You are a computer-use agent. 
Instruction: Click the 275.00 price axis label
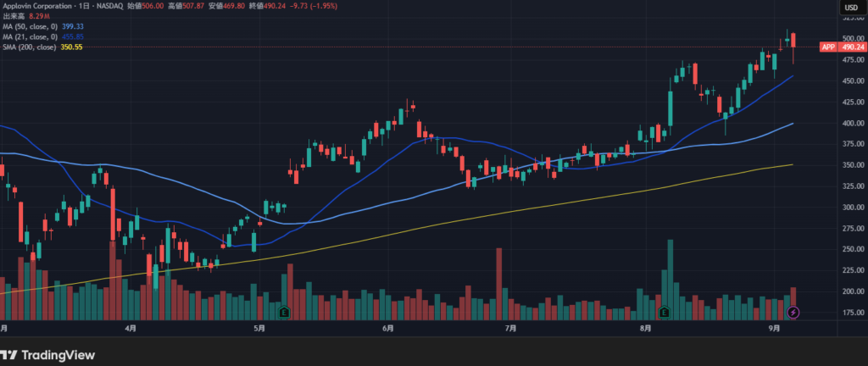(x=853, y=229)
